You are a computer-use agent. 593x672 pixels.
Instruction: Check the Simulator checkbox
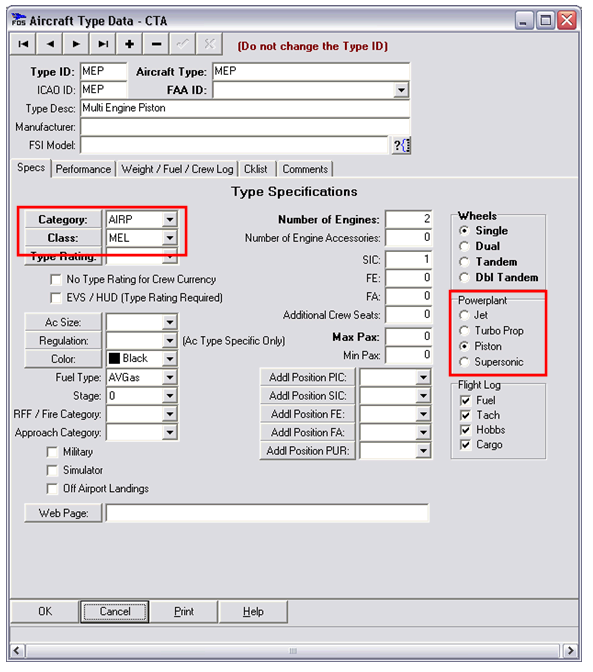(x=52, y=471)
